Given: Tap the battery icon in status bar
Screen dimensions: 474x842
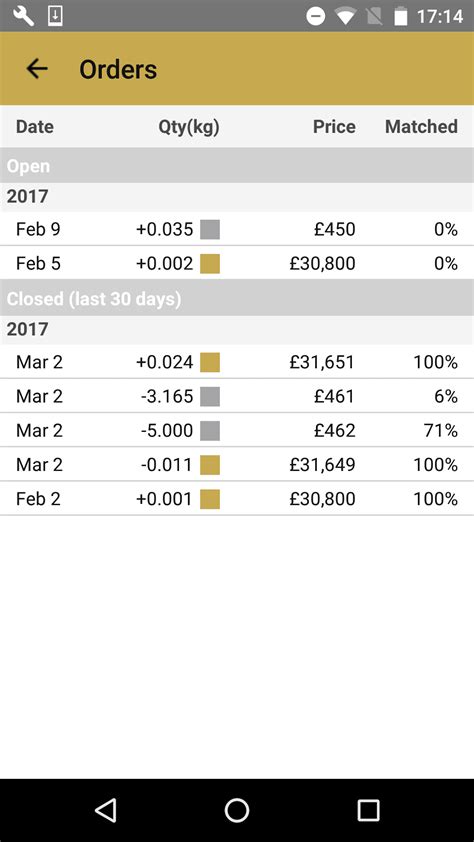Looking at the screenshot, I should click(400, 17).
